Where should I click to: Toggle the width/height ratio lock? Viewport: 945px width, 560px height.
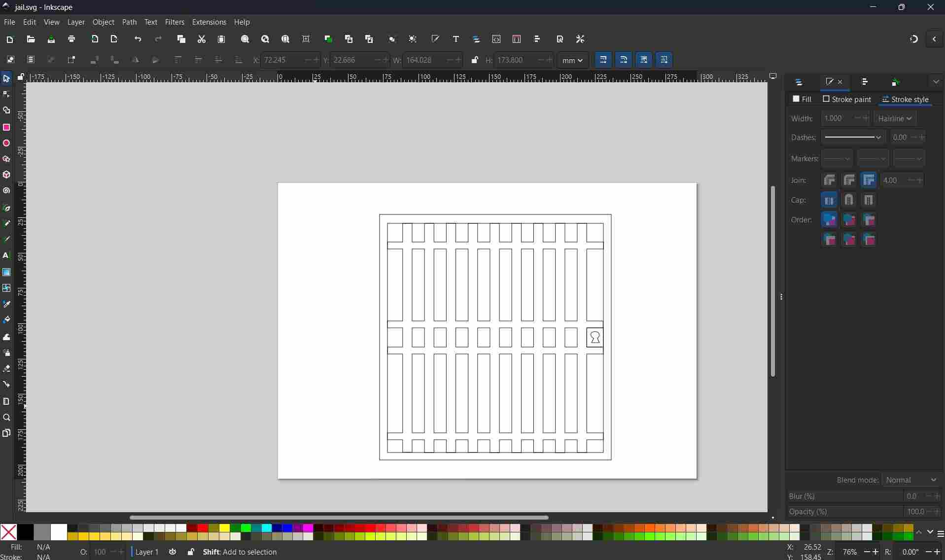(x=475, y=60)
